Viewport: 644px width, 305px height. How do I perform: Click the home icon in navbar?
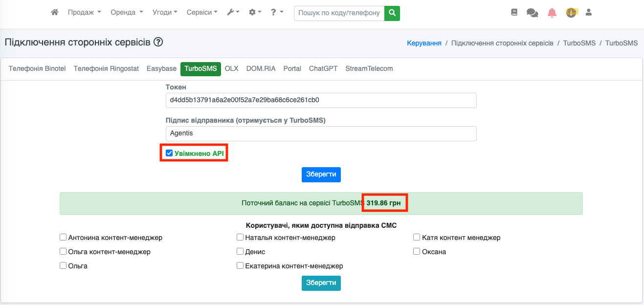55,13
